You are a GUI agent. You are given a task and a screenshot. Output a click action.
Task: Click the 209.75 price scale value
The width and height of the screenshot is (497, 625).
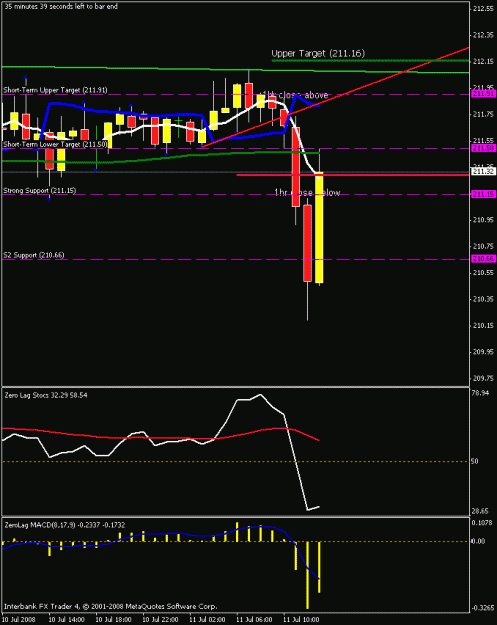[x=483, y=378]
